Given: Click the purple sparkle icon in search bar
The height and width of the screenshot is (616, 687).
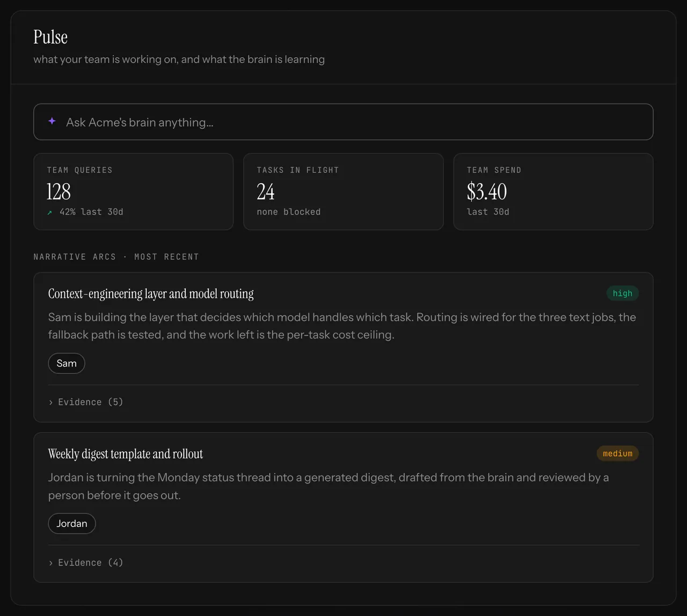Looking at the screenshot, I should click(52, 121).
